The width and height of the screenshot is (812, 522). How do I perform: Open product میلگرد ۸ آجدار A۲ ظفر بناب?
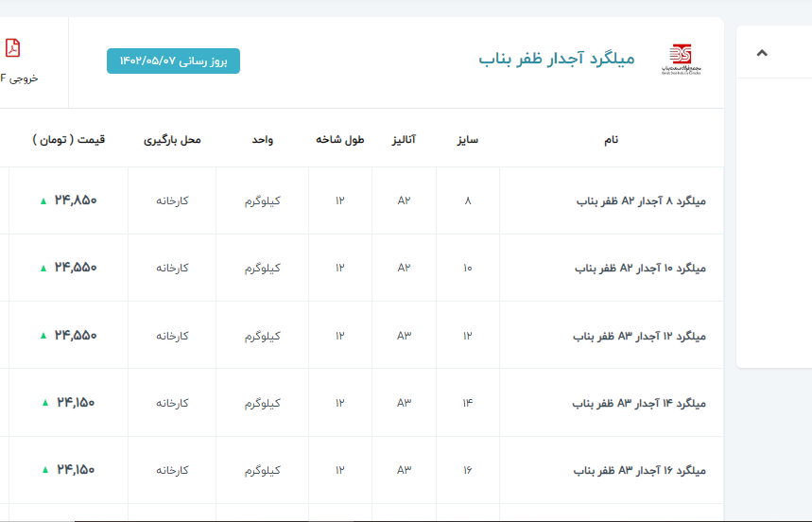(641, 200)
